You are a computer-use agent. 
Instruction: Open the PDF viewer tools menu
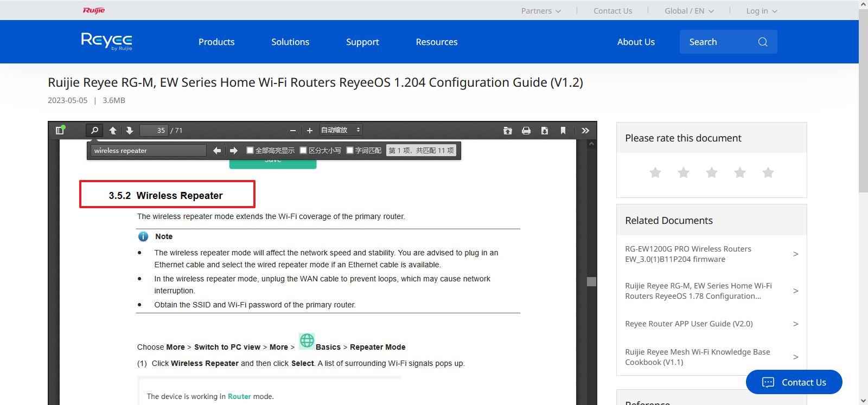[x=585, y=130]
